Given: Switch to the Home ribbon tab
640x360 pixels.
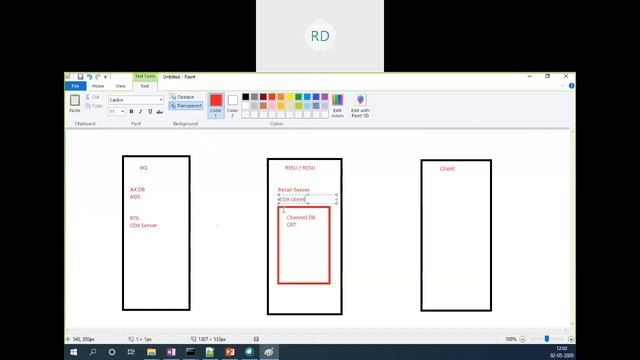Looking at the screenshot, I should [x=98, y=86].
